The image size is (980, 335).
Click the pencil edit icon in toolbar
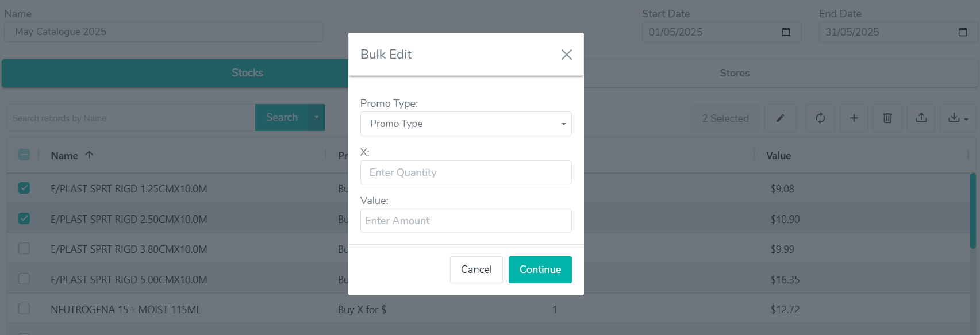click(780, 118)
